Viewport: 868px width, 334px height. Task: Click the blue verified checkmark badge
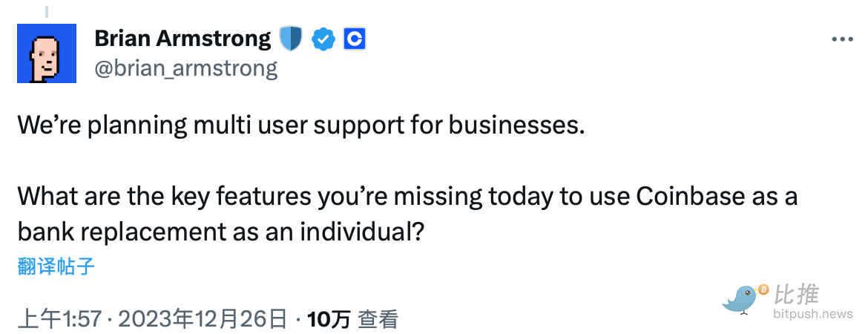tap(323, 39)
